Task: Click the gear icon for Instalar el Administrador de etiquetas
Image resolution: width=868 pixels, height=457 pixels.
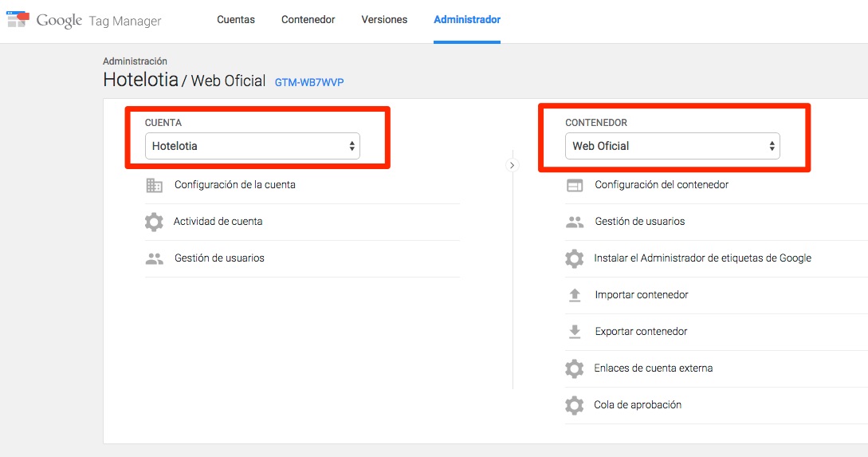Action: coord(574,258)
